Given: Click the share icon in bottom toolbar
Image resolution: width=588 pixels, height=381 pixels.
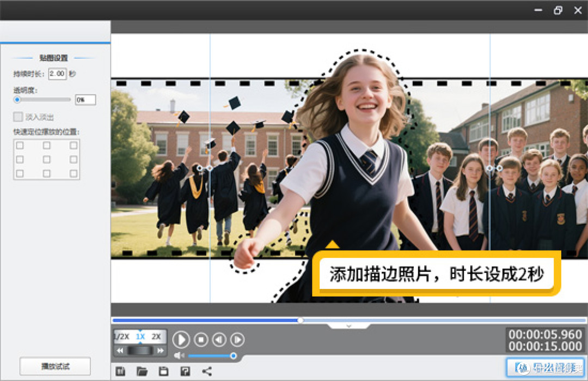Looking at the screenshot, I should (207, 371).
